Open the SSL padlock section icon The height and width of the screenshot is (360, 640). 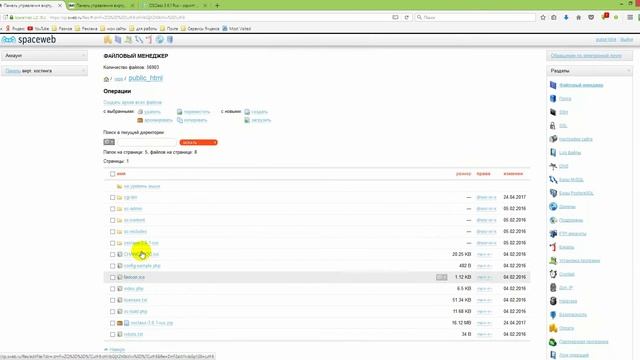tap(553, 125)
